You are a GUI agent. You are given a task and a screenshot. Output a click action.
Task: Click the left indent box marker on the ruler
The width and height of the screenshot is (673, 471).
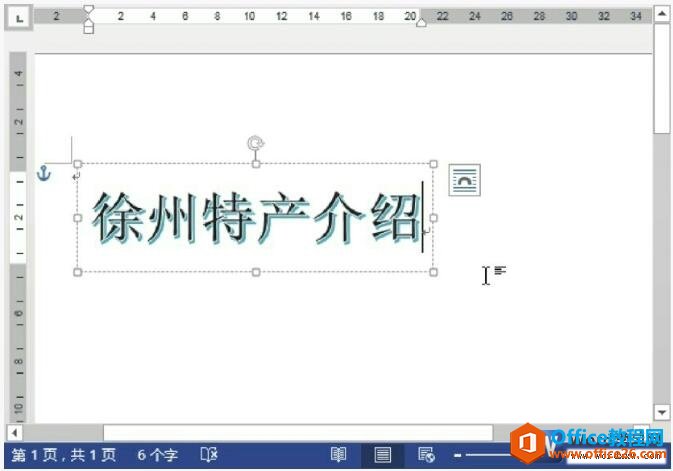pos(88,29)
